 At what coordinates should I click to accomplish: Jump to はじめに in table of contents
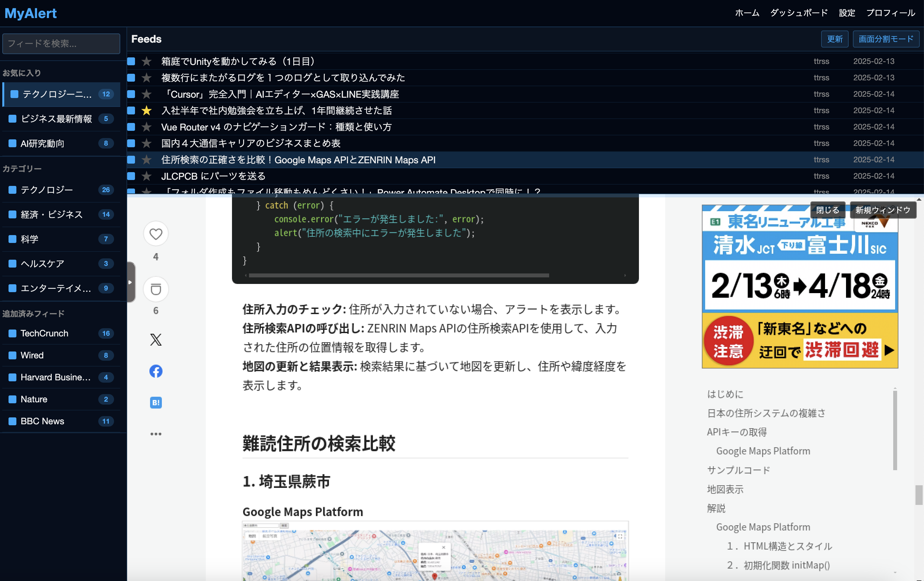pos(725,394)
